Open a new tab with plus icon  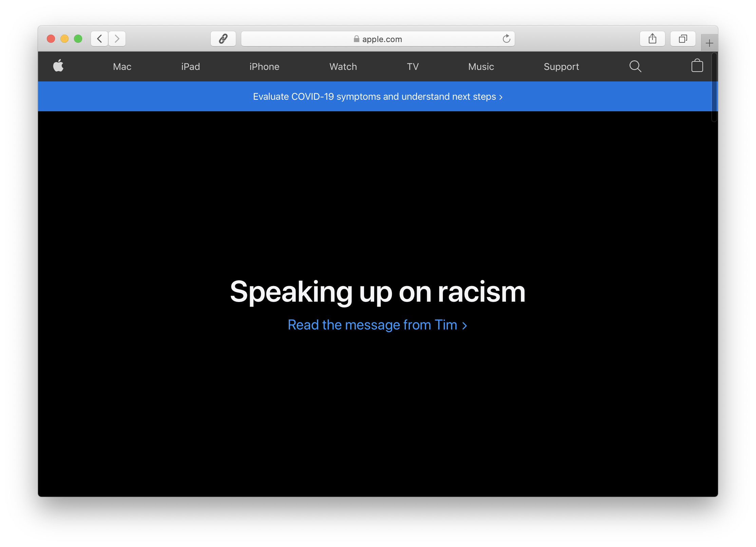pyautogui.click(x=709, y=43)
